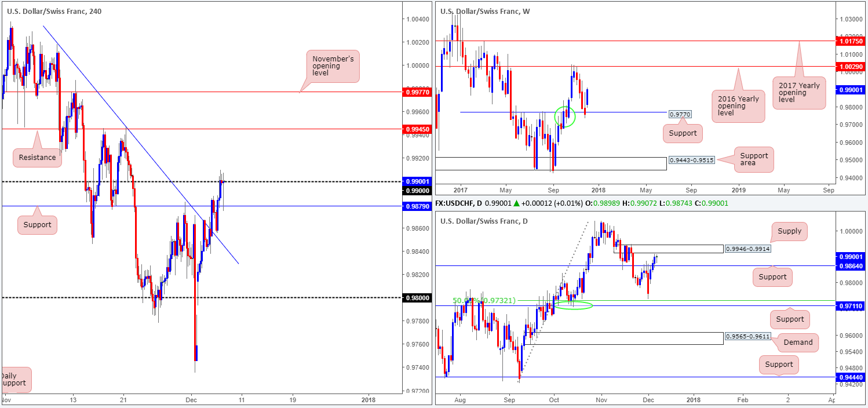Select the 'Support area' callout on the weekly chart
This screenshot has width=868, height=408.
(x=754, y=159)
